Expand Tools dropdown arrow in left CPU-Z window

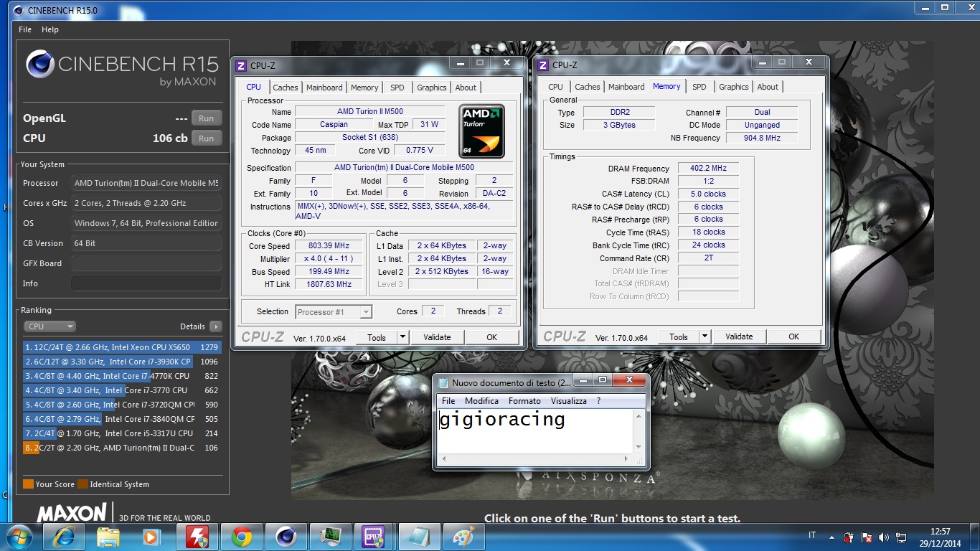pyautogui.click(x=402, y=337)
